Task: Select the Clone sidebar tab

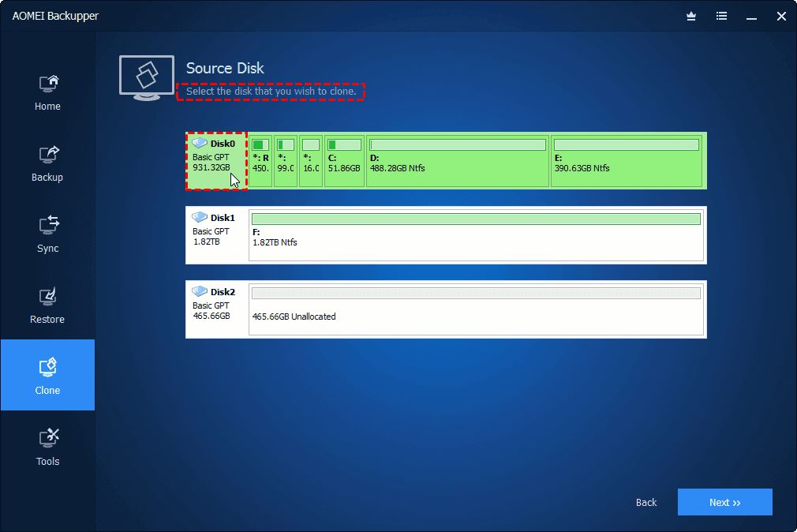Action: pos(47,375)
